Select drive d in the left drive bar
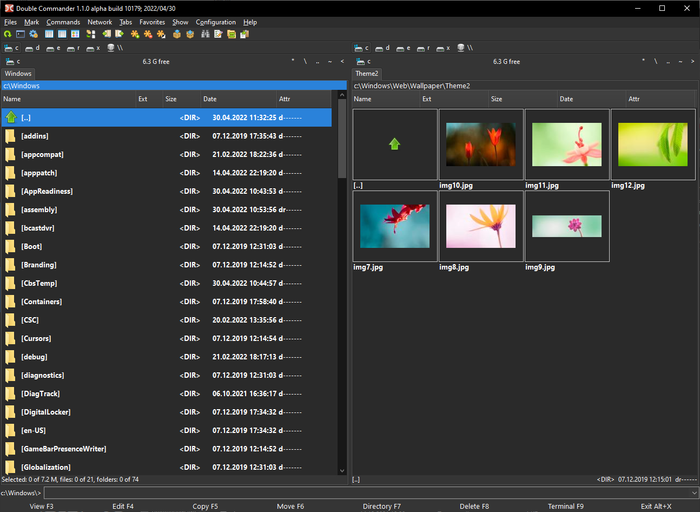Image resolution: width=700 pixels, height=512 pixels. click(34, 48)
